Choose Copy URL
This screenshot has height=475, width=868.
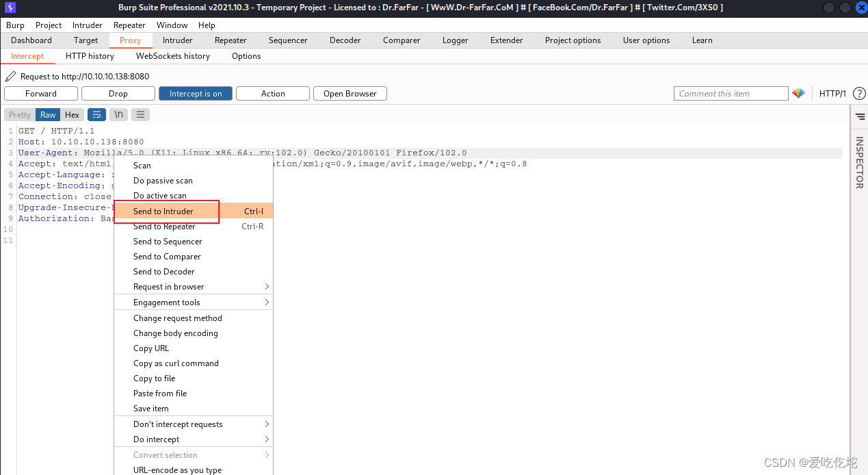point(194,348)
